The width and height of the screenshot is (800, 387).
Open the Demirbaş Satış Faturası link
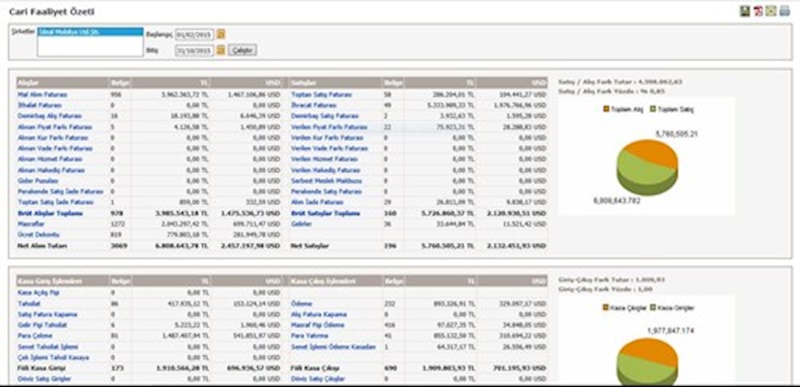pos(324,116)
